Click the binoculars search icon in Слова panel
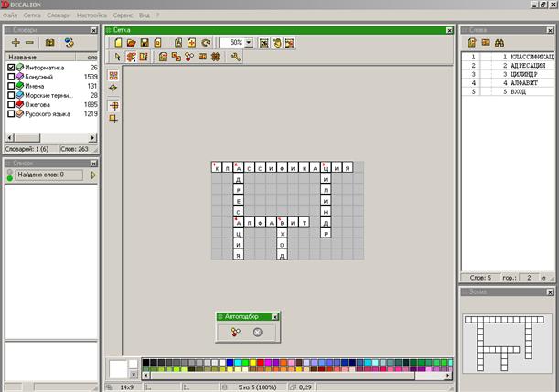559x392 pixels. coord(500,43)
